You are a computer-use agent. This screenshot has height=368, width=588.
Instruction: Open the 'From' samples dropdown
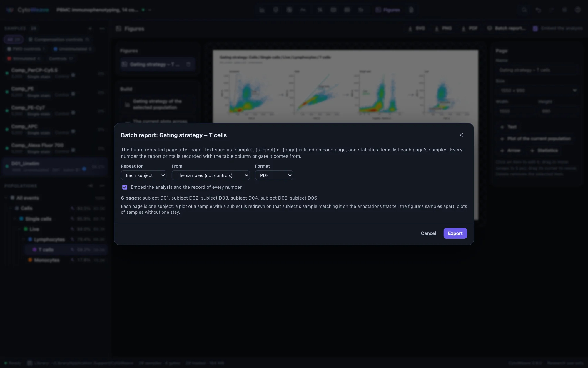[x=211, y=175]
